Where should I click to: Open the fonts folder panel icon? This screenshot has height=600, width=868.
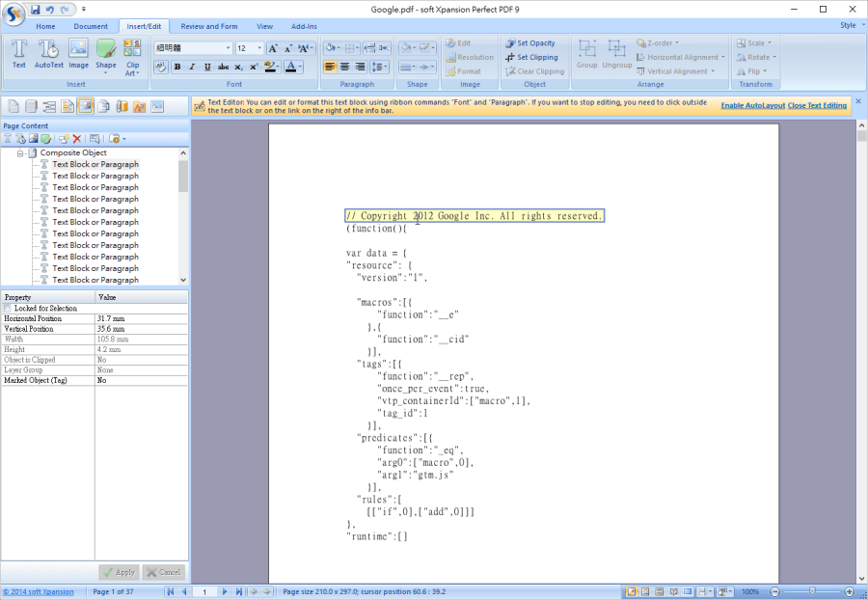[x=139, y=106]
